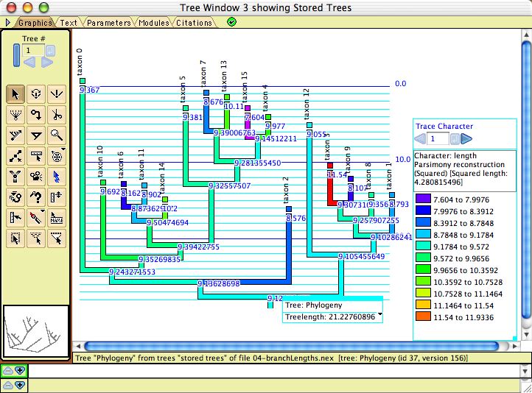
Task: Select the blue lightning bolt tool
Action: (x=57, y=175)
